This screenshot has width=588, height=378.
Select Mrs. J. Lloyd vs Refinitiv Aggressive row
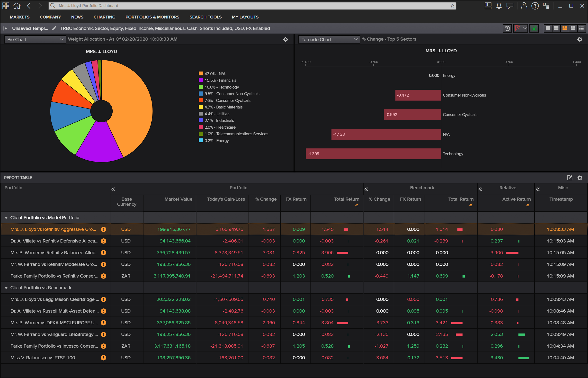point(294,229)
